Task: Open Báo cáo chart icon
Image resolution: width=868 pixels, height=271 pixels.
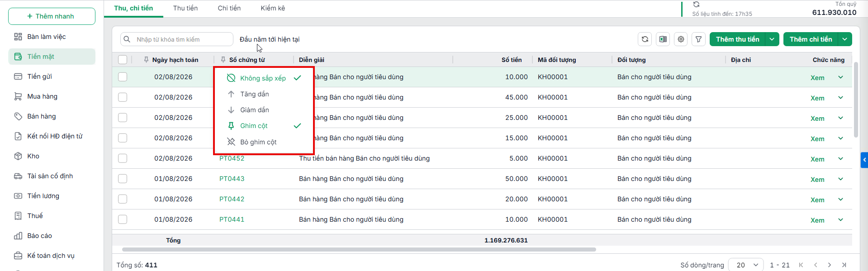Action: click(x=18, y=236)
